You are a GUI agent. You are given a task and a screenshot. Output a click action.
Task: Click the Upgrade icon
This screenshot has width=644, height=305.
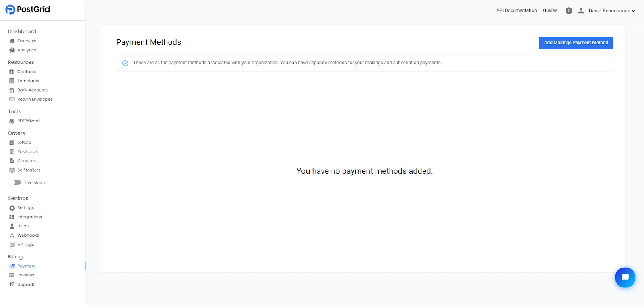12,285
